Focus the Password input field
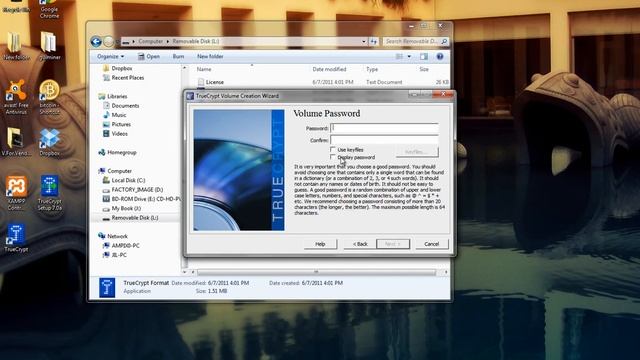 [384, 128]
